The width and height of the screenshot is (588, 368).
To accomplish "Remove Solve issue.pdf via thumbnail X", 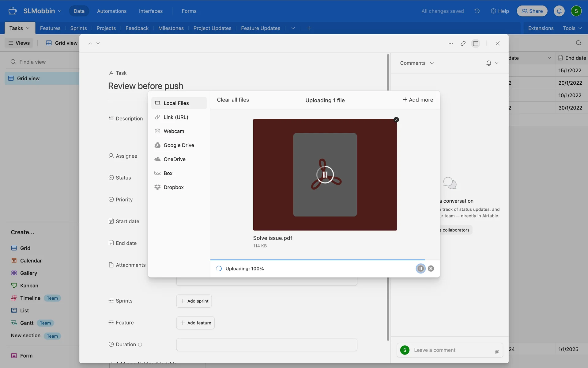I will click(396, 120).
